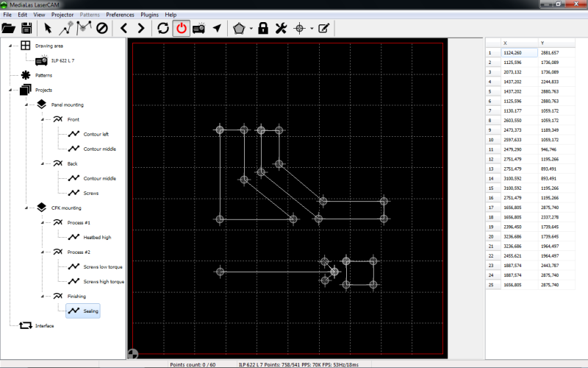Toggle the polyline point editing tool

(x=85, y=29)
